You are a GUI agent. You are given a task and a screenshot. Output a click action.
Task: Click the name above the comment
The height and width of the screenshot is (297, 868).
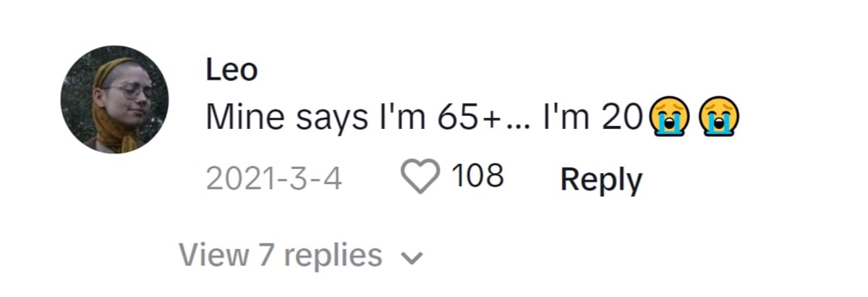[x=231, y=71]
